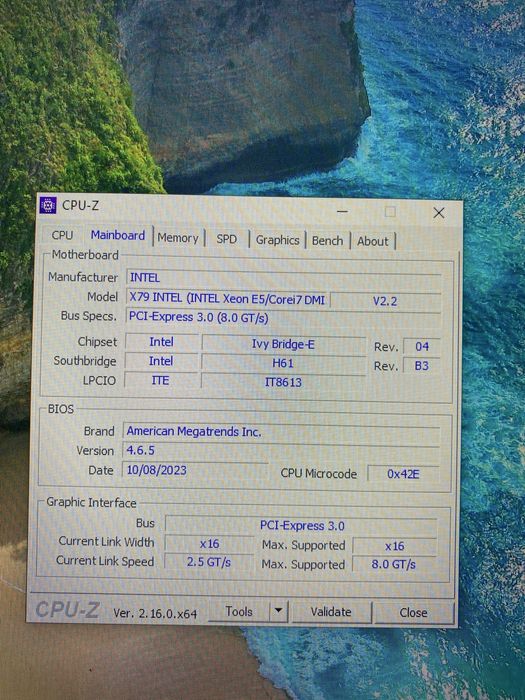The image size is (525, 700).
Task: Click the H61 southbridge field
Action: [x=283, y=363]
